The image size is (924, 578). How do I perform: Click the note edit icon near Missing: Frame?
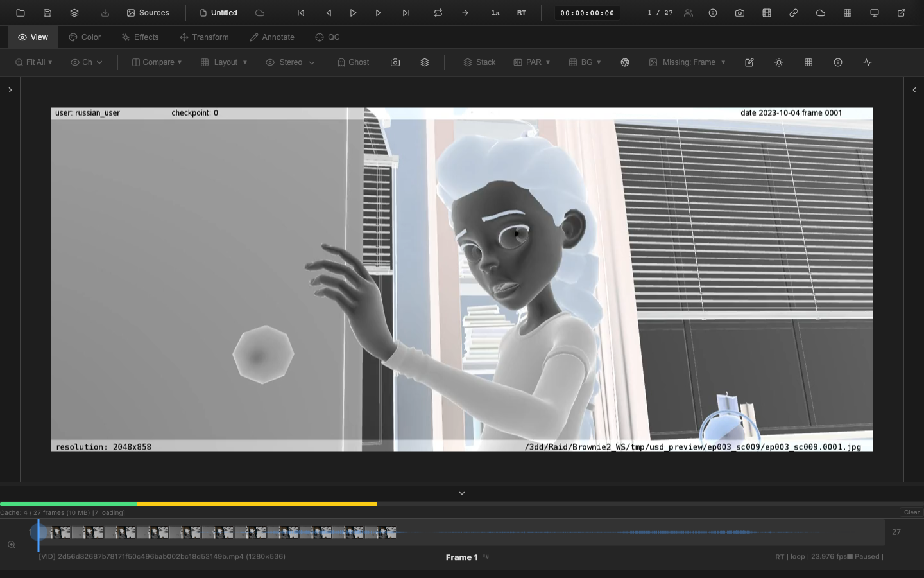[749, 62]
